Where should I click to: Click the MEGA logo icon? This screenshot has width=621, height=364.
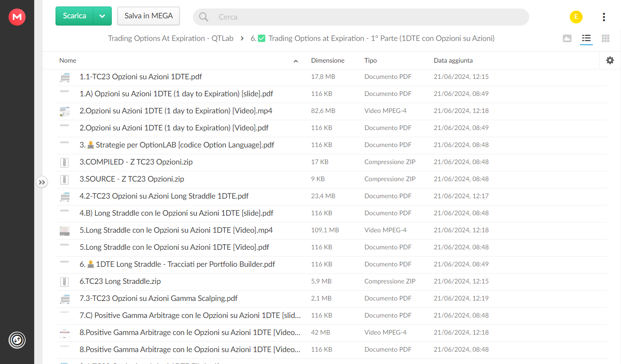click(17, 17)
